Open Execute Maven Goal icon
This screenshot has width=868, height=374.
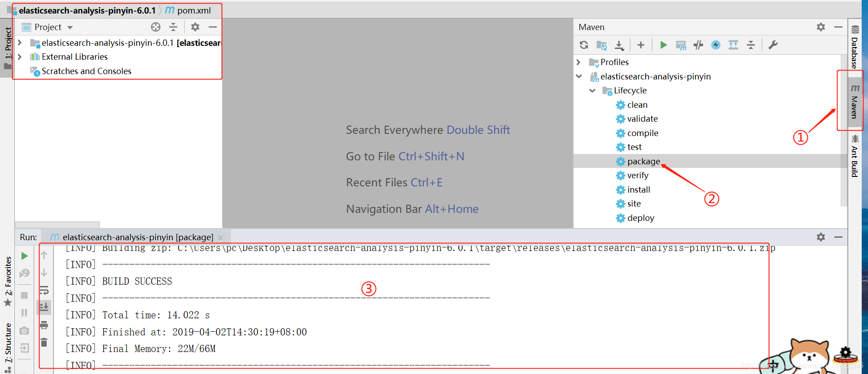pyautogui.click(x=681, y=45)
